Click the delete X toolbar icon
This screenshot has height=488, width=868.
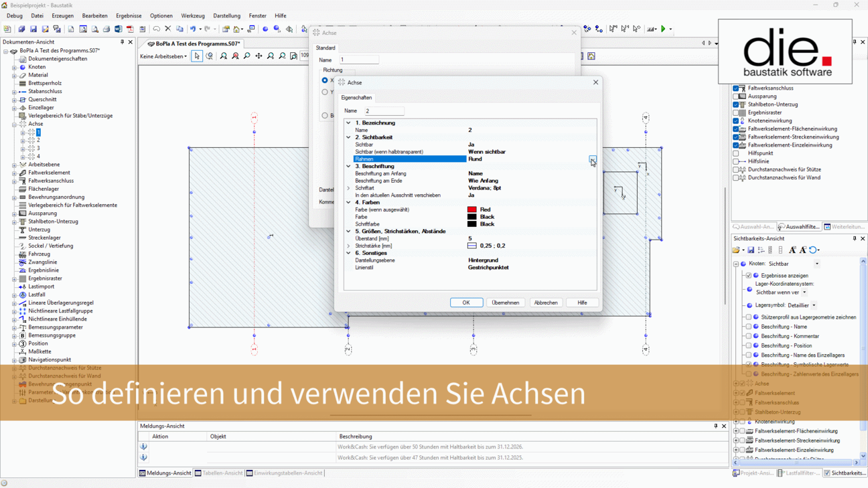[x=168, y=29]
